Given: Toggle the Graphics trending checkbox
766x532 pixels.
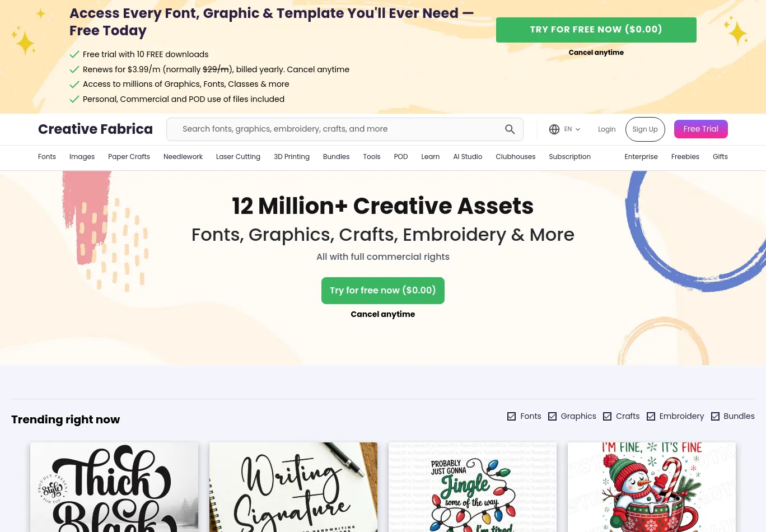Looking at the screenshot, I should click(x=552, y=416).
